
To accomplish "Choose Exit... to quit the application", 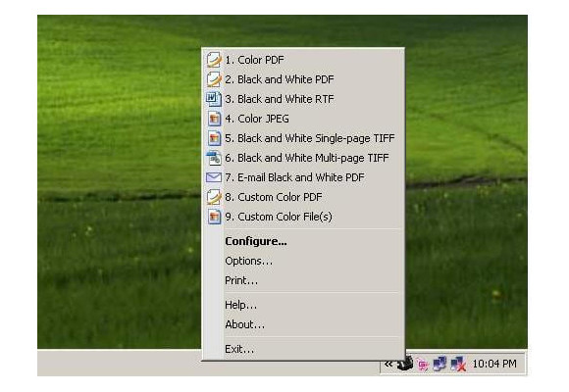I will (x=239, y=349).
